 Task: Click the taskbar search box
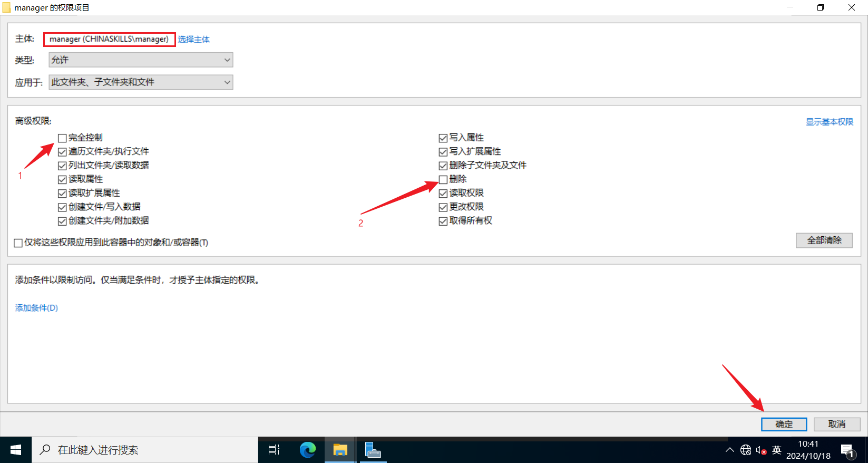[145, 450]
